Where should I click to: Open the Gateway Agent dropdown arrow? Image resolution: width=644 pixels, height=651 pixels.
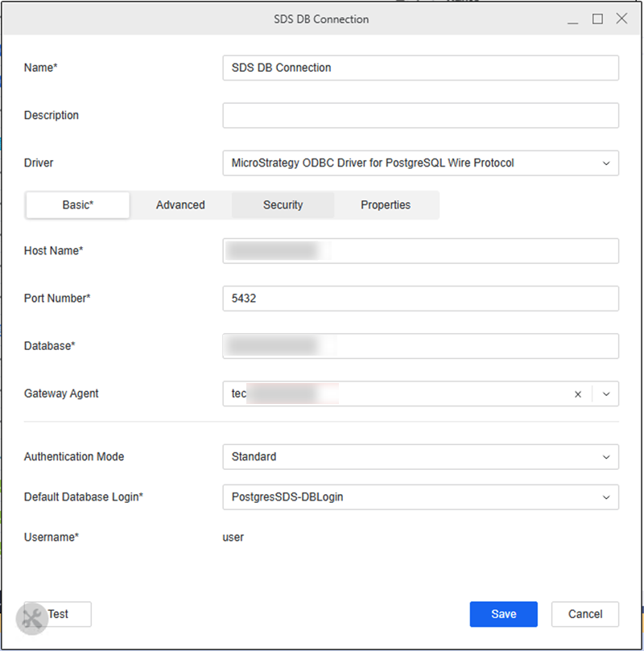pyautogui.click(x=606, y=394)
